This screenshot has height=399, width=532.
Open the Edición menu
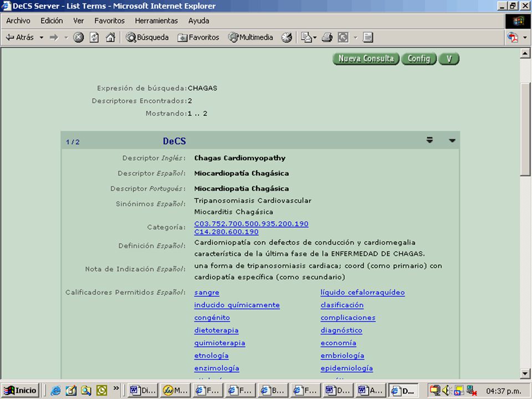pos(52,21)
